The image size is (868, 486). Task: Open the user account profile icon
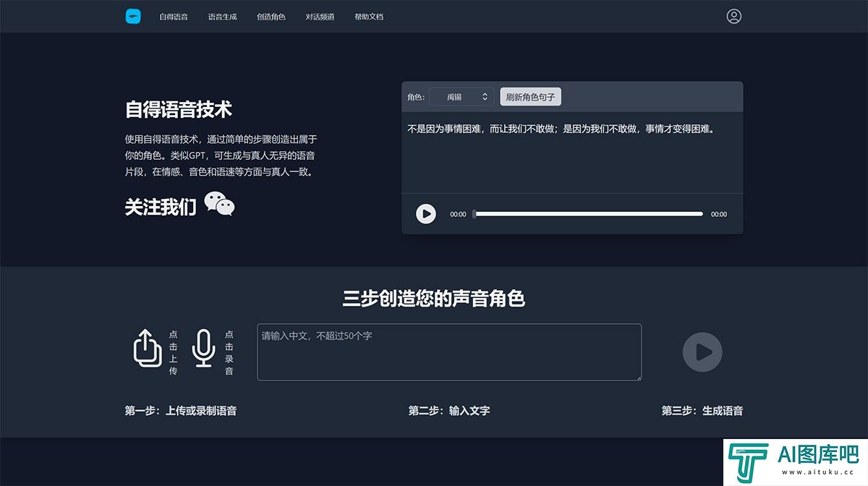[x=733, y=16]
